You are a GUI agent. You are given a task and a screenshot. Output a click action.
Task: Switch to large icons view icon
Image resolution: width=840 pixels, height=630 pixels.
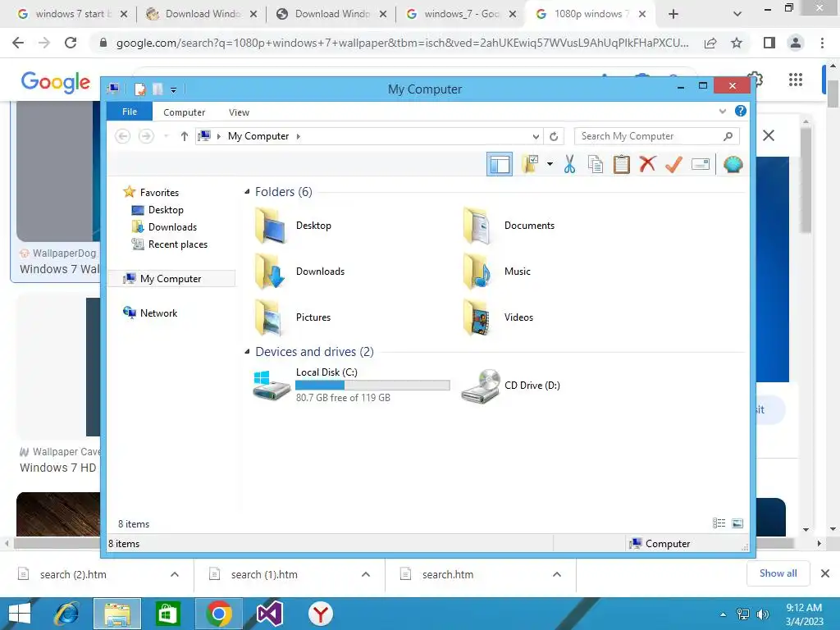[737, 523]
